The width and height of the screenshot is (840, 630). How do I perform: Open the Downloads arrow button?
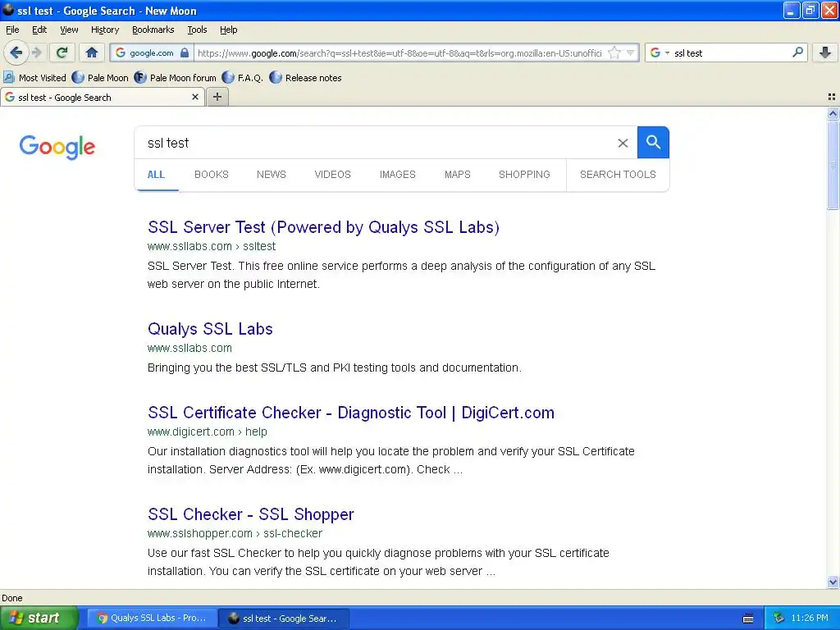click(x=825, y=52)
